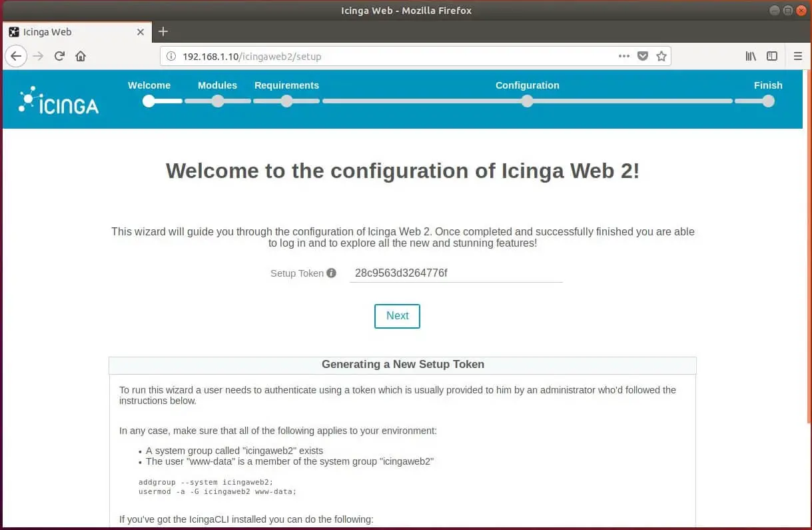Select the Icinga Web browser tab
Screen dimensions: 812x530
(67, 32)
